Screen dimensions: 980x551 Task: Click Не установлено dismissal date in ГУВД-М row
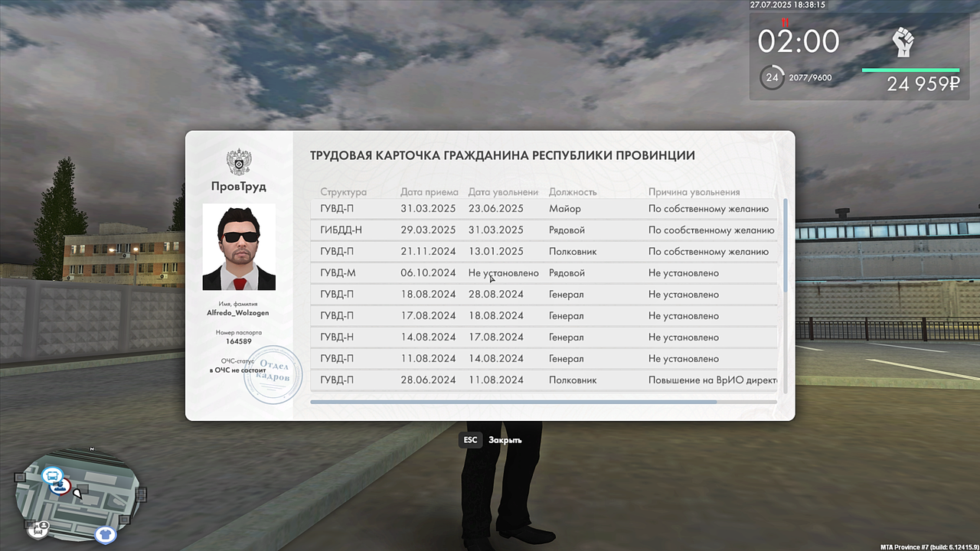coord(503,273)
